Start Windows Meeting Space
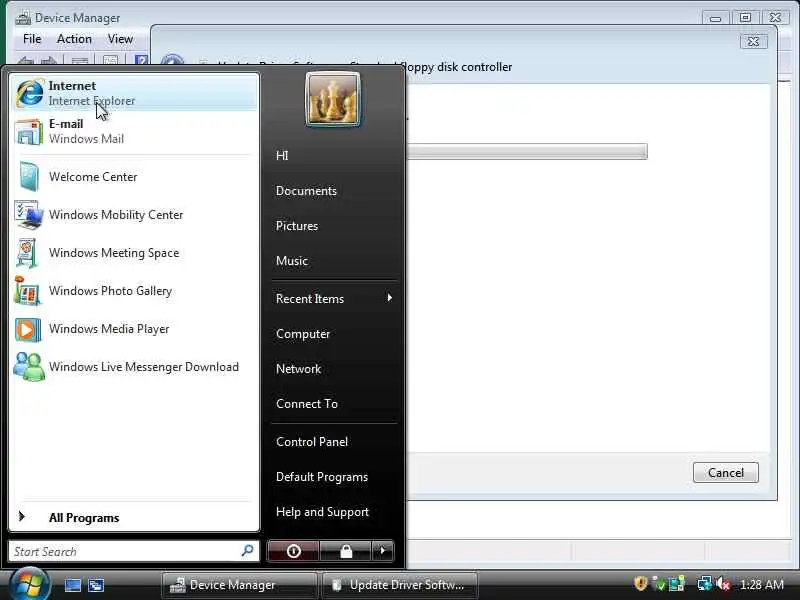The width and height of the screenshot is (800, 600). 134,253
